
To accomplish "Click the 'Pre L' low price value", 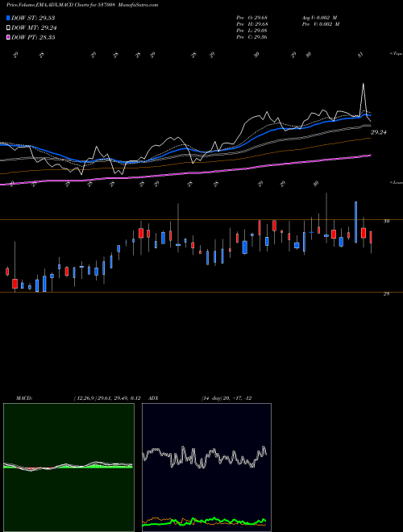I will coord(252,31).
